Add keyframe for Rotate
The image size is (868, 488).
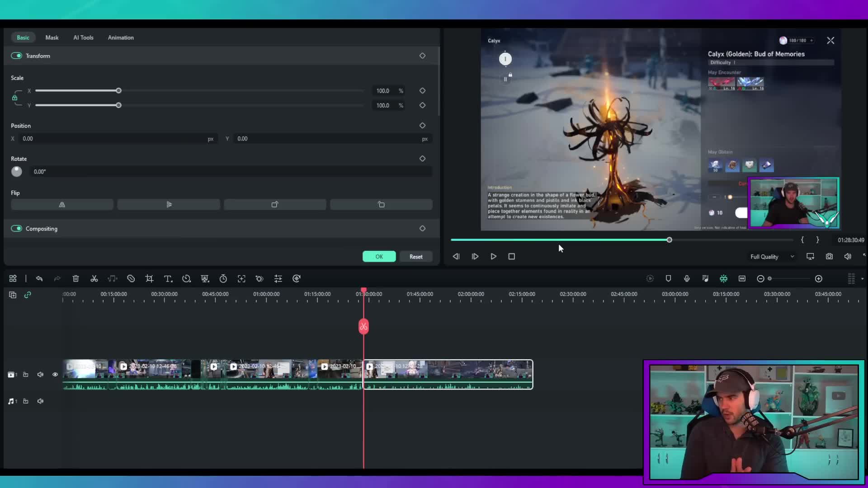coord(422,159)
